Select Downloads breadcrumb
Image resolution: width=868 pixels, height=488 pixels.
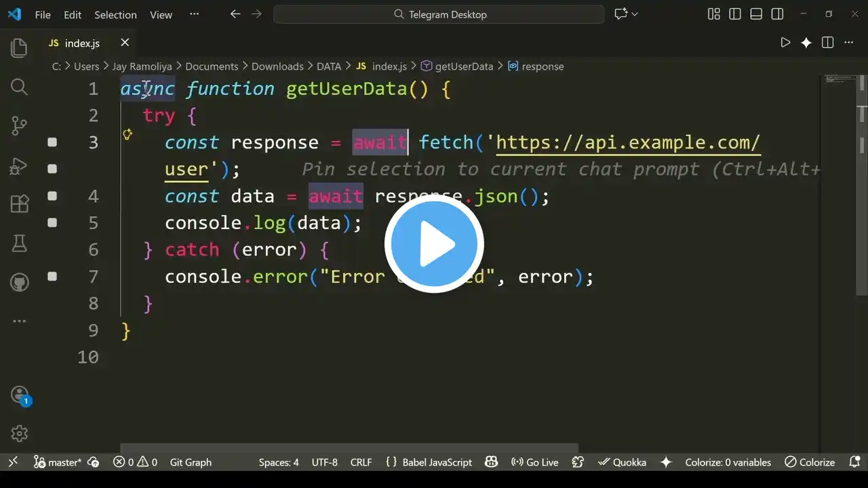point(277,66)
